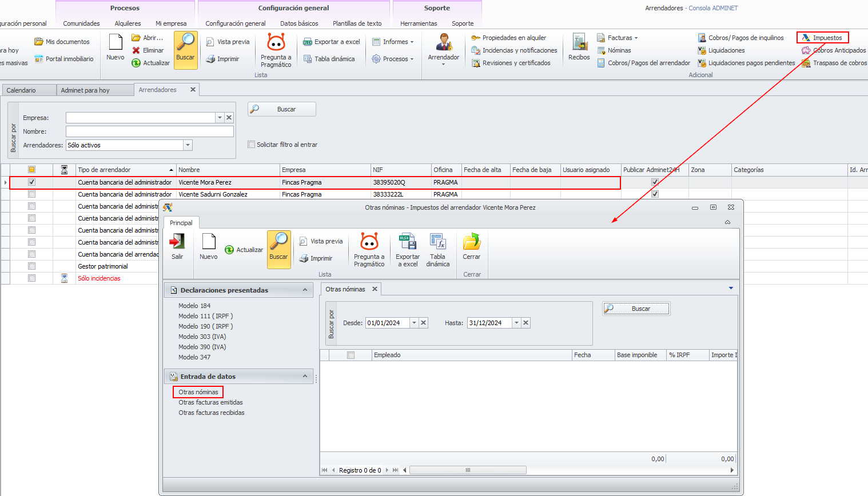
Task: Toggle Publicar Adminet24H for Vicente Sadurni Gonzalez
Action: (655, 194)
